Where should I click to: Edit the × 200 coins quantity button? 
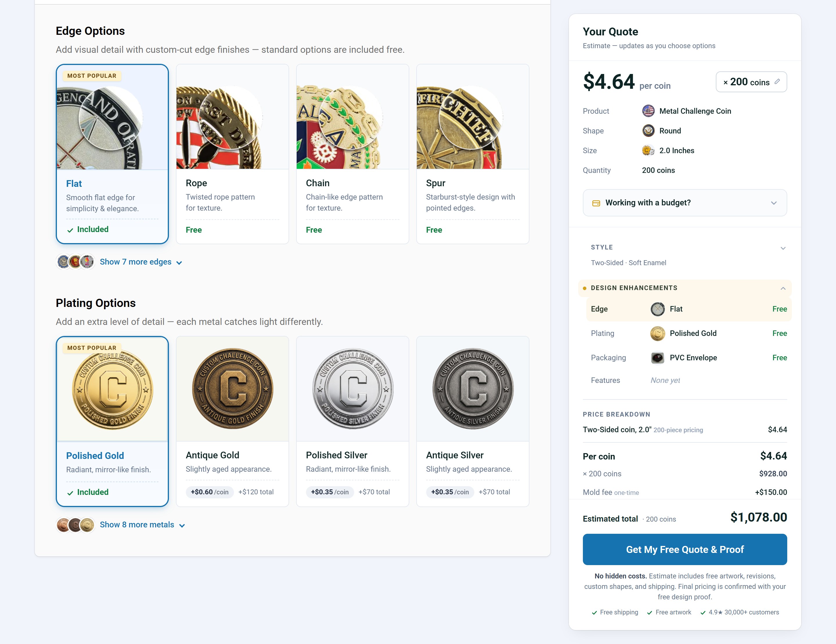(x=751, y=82)
